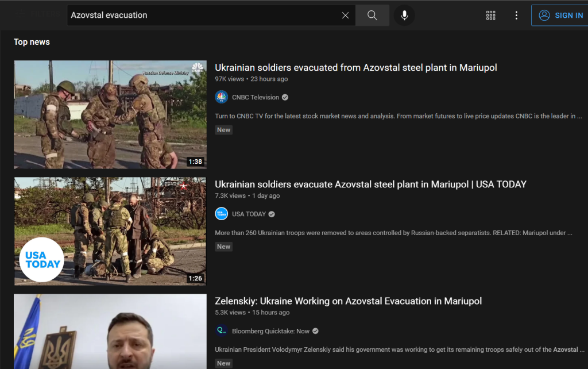Click the CNBC Television channel avatar
Image resolution: width=588 pixels, height=369 pixels.
point(221,97)
